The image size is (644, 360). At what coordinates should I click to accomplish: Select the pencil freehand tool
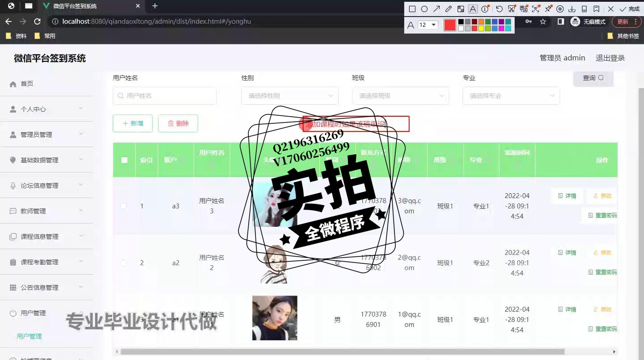point(449,9)
